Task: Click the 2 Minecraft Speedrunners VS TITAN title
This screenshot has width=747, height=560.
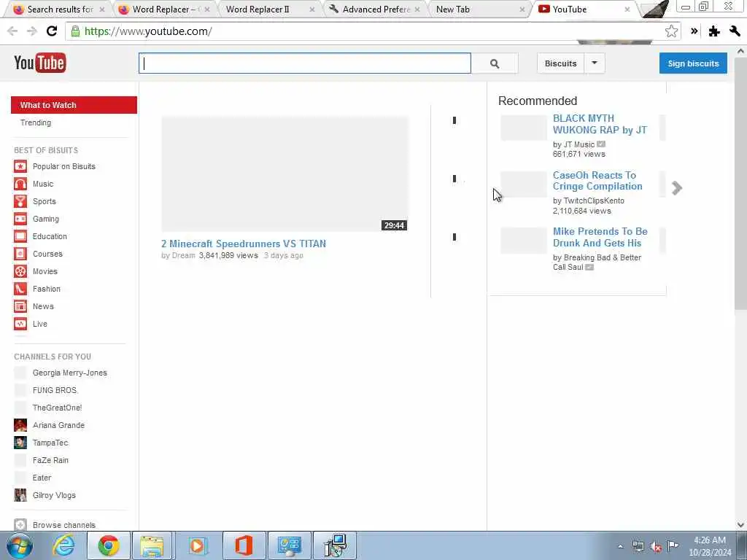Action: (x=244, y=244)
